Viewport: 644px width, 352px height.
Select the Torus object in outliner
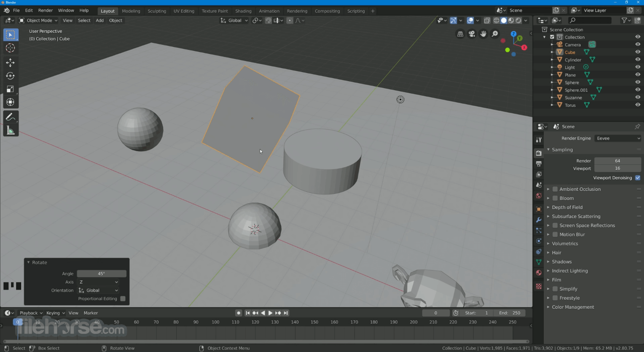tap(570, 105)
